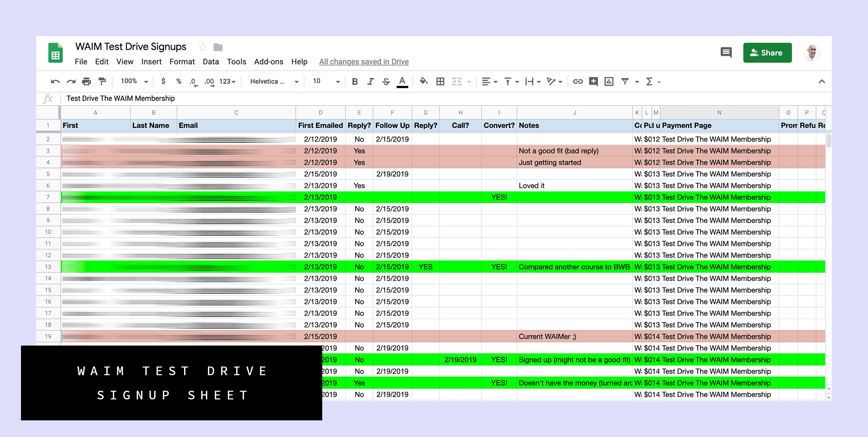Open the text color picker
The image size is (868, 437).
pos(402,81)
